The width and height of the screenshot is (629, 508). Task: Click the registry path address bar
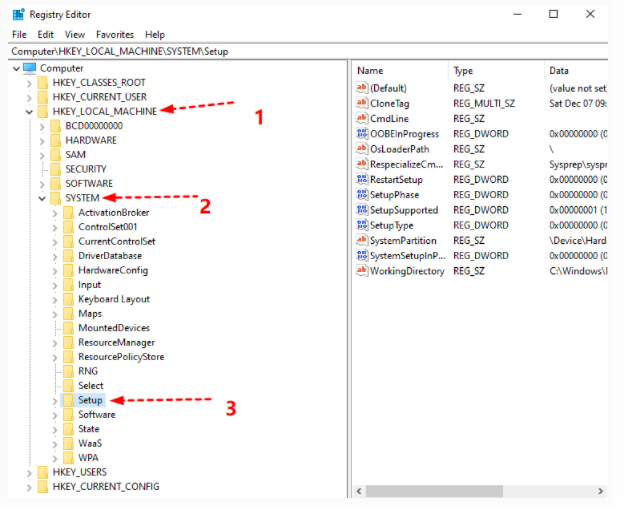[308, 51]
